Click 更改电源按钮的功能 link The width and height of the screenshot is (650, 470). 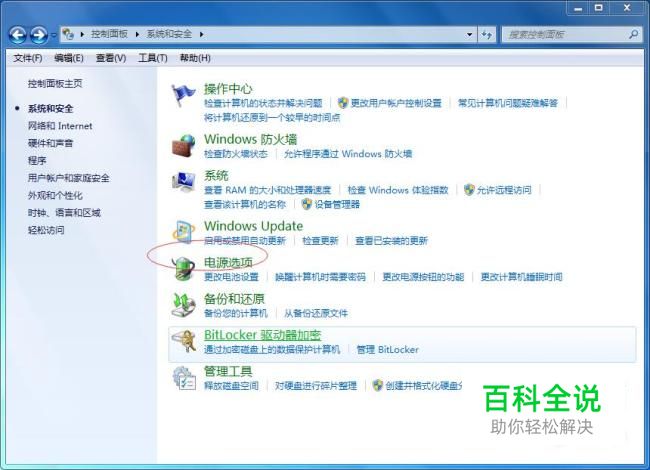pos(423,277)
